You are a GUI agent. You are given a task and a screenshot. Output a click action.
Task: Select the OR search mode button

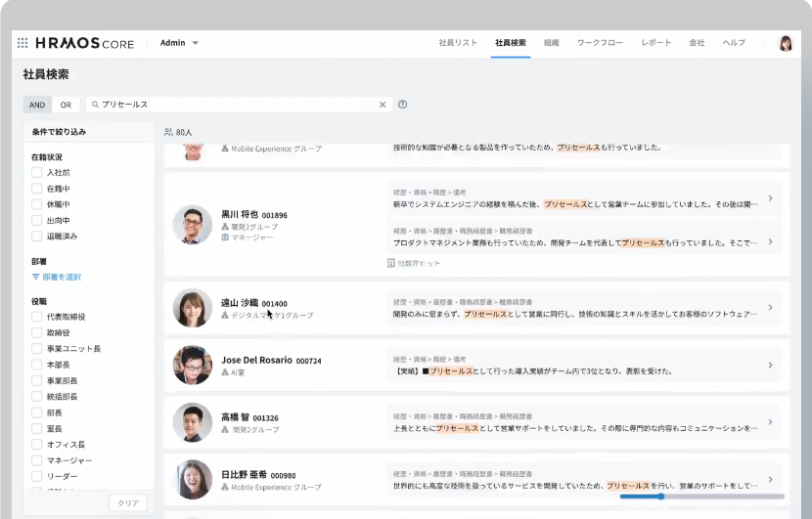(66, 105)
